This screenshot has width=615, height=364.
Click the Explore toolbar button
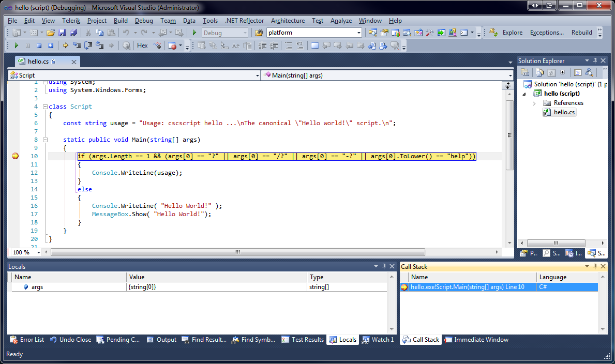[x=512, y=33]
